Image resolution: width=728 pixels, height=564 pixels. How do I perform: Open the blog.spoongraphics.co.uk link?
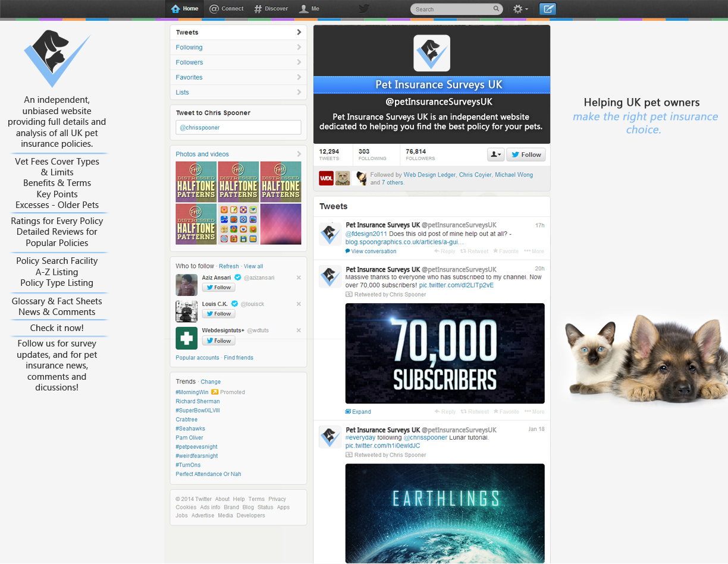pos(404,242)
